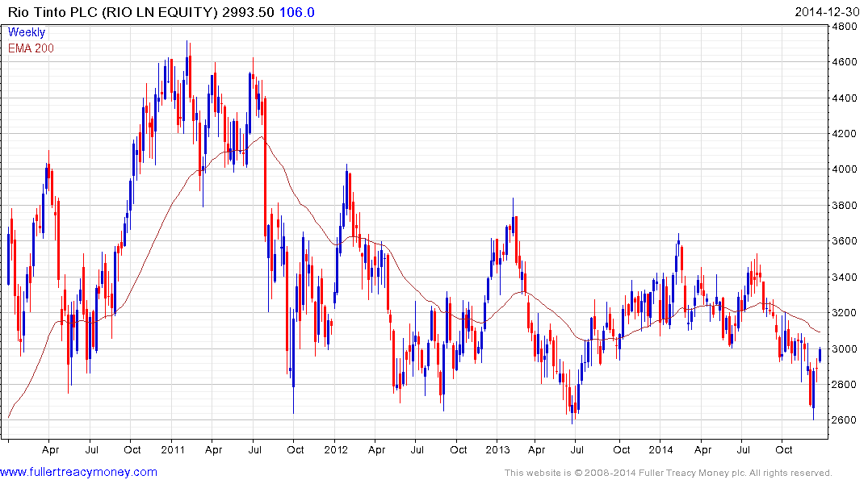
Task: Click the 2012 year label on time axis
Action: coord(335,449)
